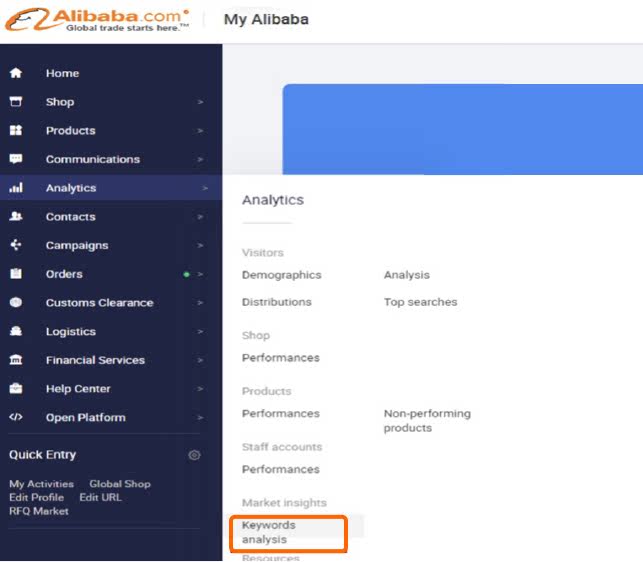The height and width of the screenshot is (562, 643).
Task: Click the Financial Services bank icon
Action: click(16, 360)
